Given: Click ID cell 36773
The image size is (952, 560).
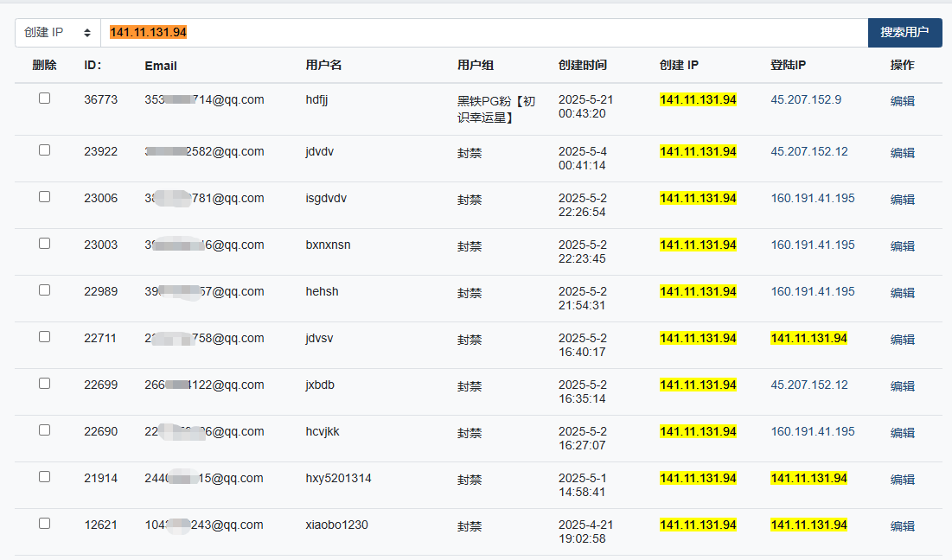Looking at the screenshot, I should pyautogui.click(x=101, y=99).
